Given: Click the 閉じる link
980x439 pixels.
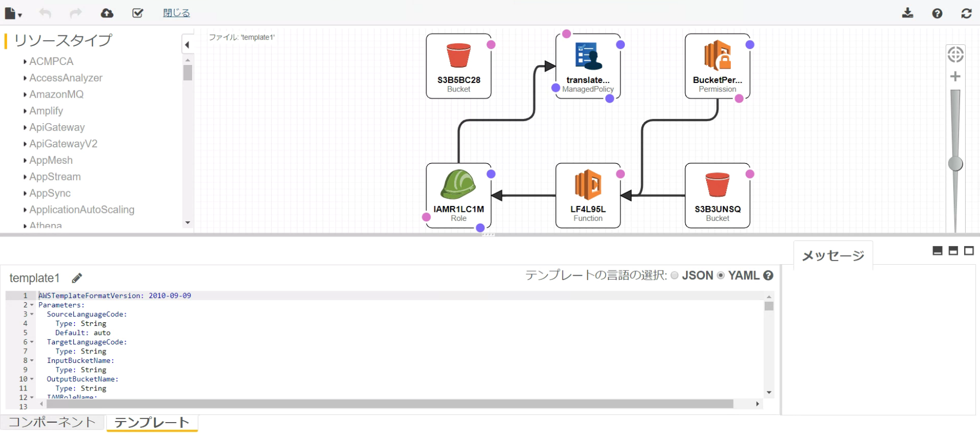Looking at the screenshot, I should (x=176, y=13).
